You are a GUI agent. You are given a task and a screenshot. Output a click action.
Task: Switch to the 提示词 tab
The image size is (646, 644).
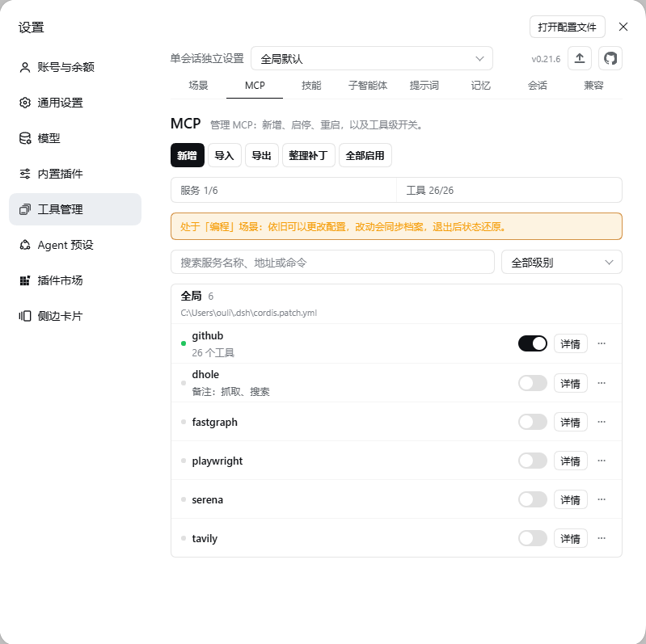pyautogui.click(x=424, y=85)
